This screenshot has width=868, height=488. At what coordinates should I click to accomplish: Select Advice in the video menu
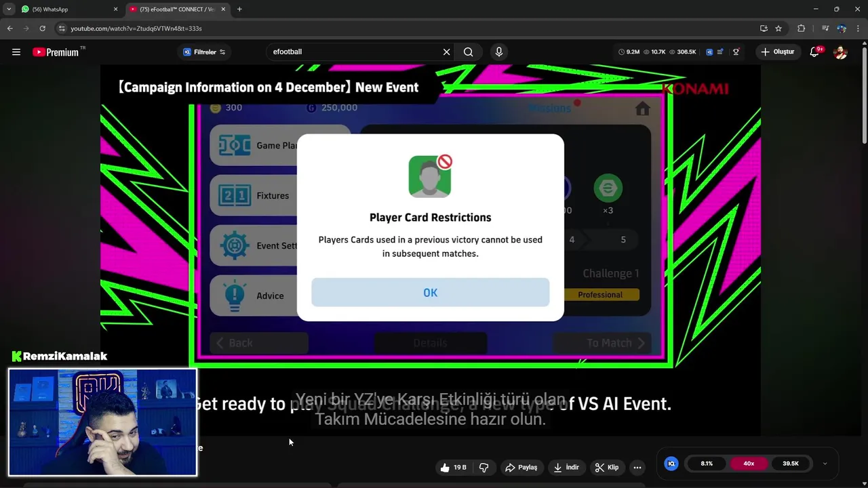pyautogui.click(x=254, y=296)
